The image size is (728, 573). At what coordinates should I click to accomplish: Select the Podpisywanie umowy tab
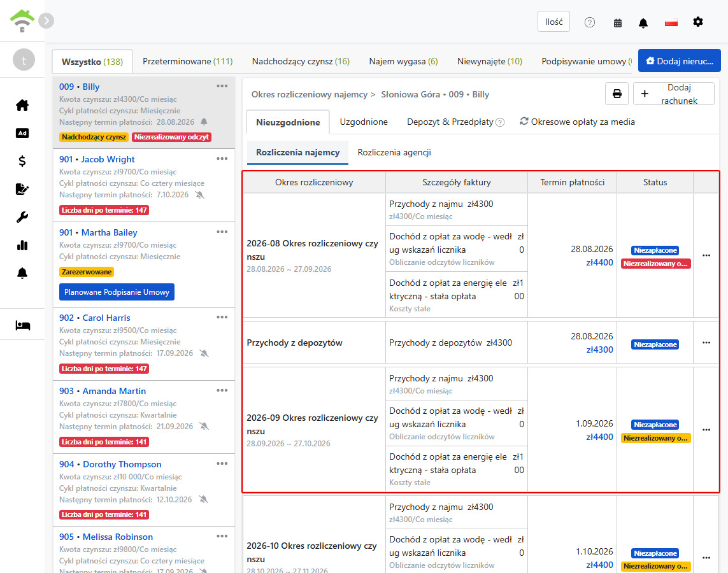coord(587,61)
